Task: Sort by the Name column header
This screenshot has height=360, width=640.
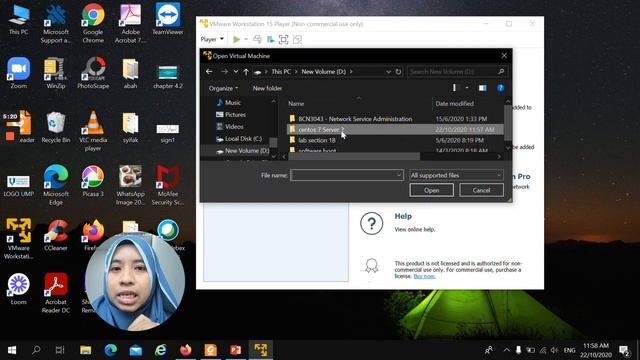Action: 296,104
